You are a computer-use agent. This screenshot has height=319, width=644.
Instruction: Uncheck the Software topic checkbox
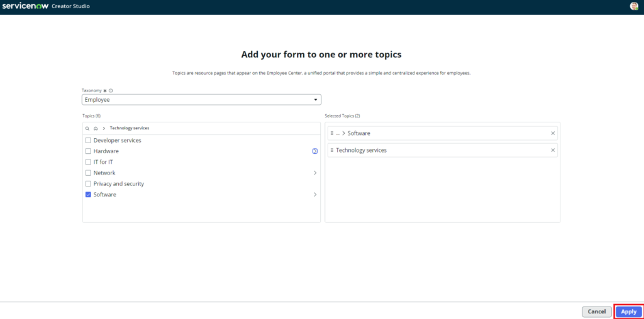point(89,195)
